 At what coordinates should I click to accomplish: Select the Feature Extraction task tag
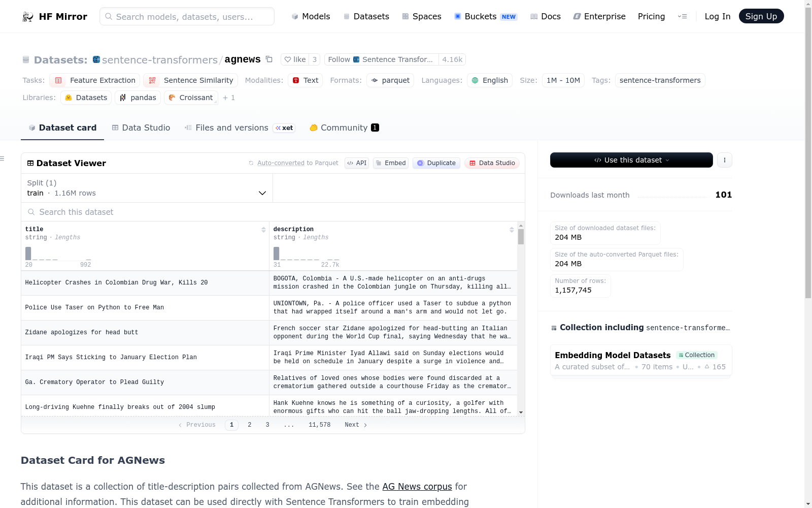(95, 80)
